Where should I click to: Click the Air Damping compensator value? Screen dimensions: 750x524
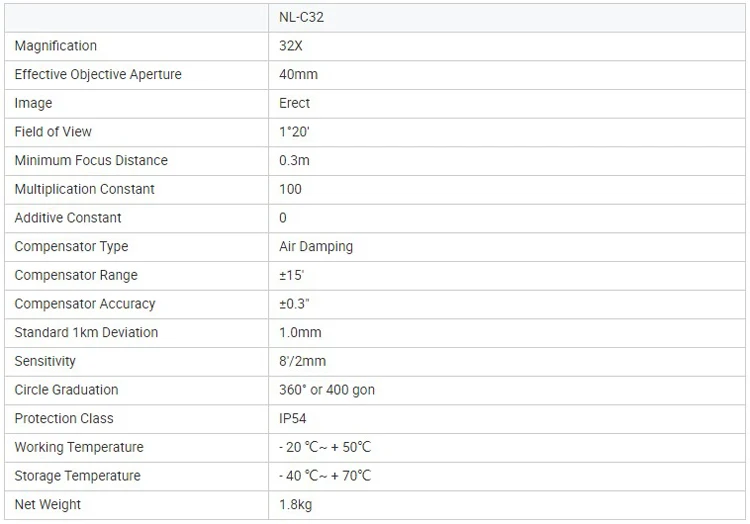pos(316,246)
